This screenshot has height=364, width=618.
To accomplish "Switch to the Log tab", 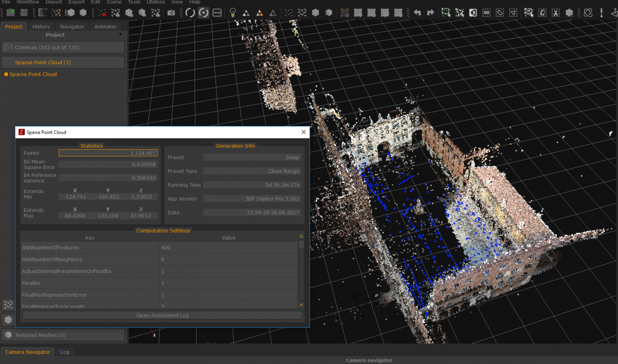I will coord(64,352).
